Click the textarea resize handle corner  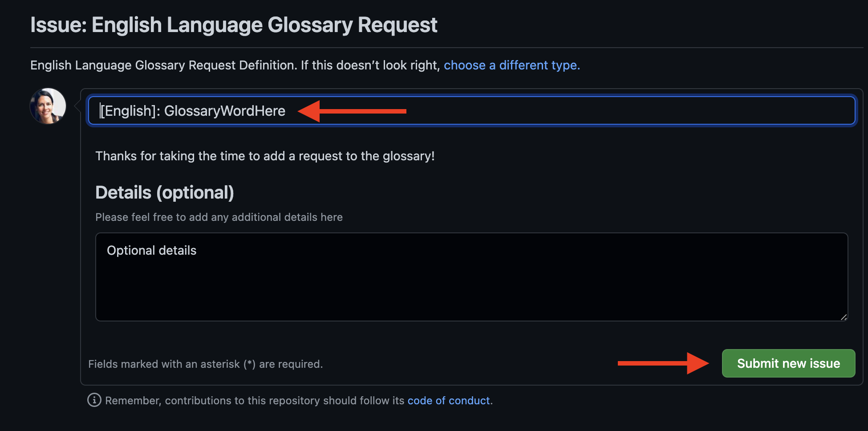[x=844, y=317]
